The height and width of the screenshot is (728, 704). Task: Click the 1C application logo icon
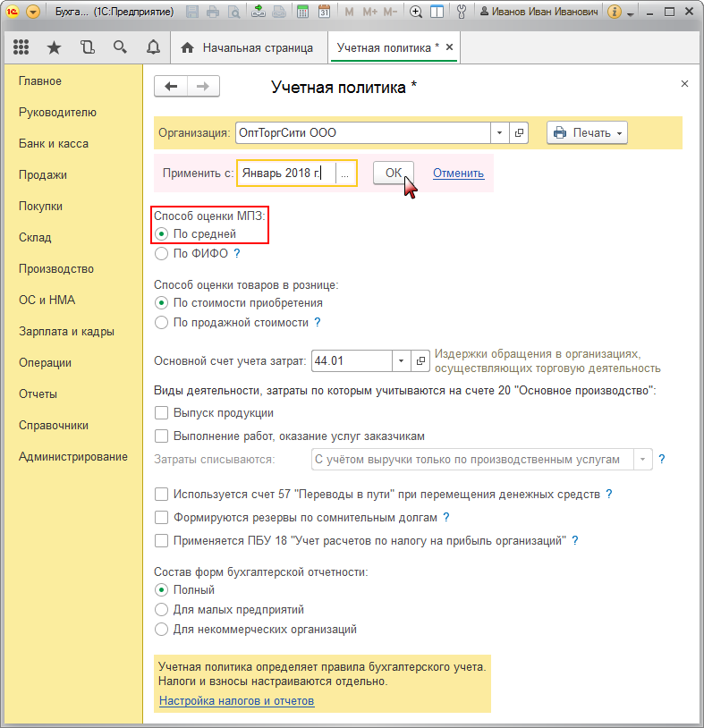(12, 12)
